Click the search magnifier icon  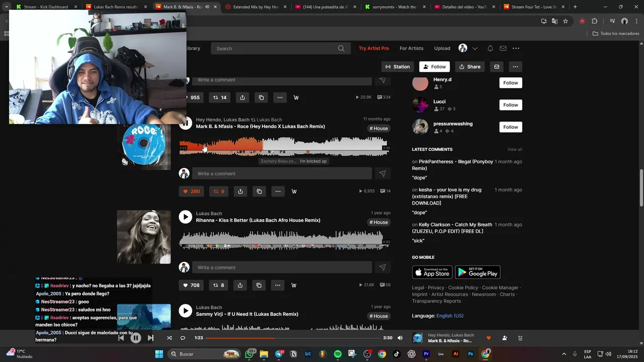pyautogui.click(x=342, y=48)
